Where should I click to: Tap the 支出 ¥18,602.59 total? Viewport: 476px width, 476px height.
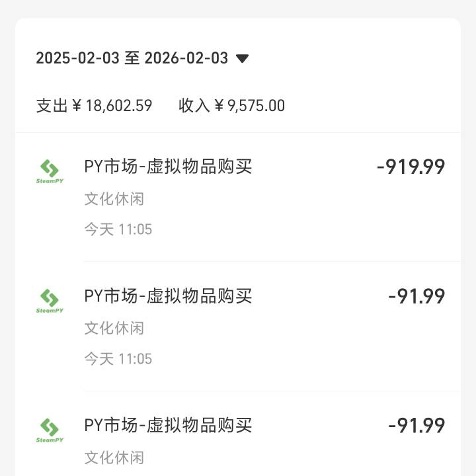pos(94,106)
